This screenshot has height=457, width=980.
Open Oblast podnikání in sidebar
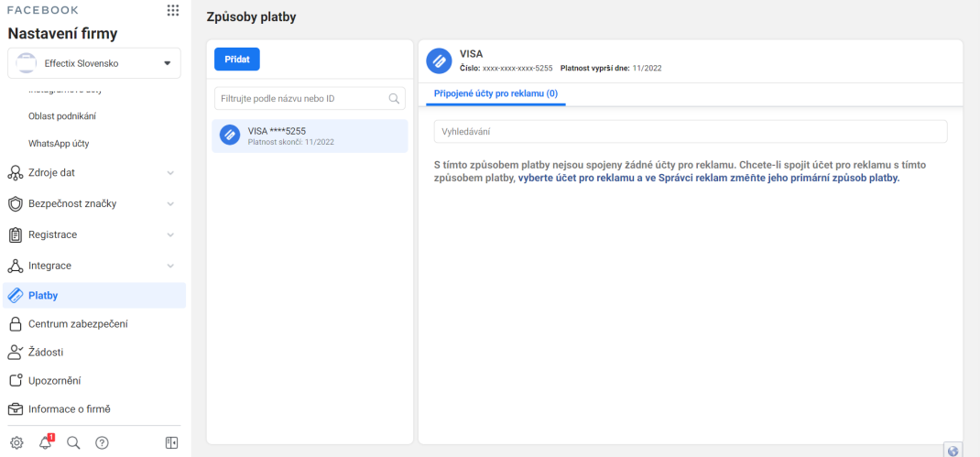tap(62, 115)
